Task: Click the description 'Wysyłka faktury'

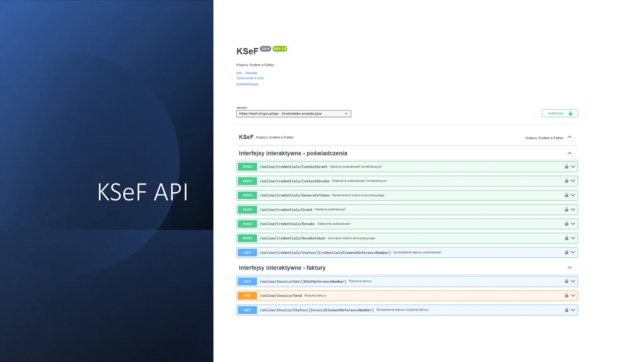Action: (315, 296)
